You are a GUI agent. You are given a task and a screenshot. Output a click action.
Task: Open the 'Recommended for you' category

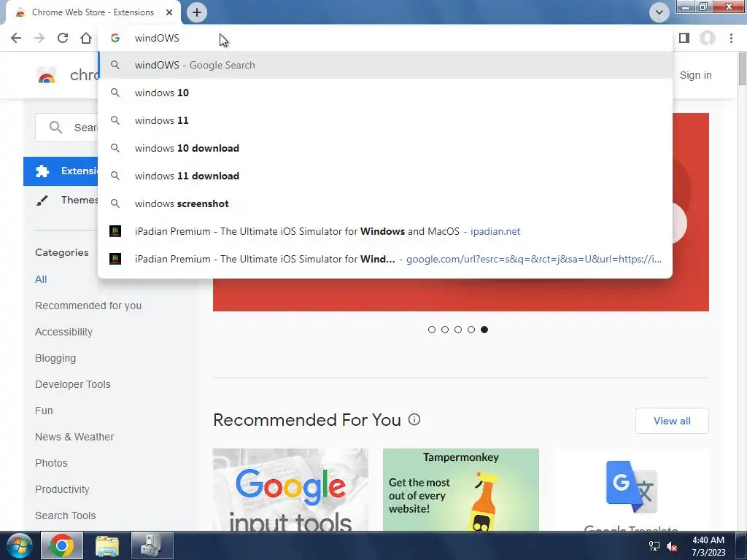(x=88, y=306)
